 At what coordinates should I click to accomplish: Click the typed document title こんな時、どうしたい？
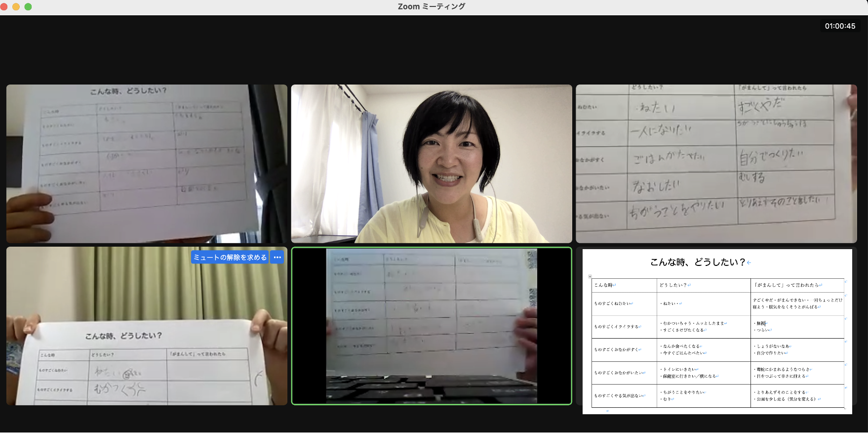pos(698,262)
